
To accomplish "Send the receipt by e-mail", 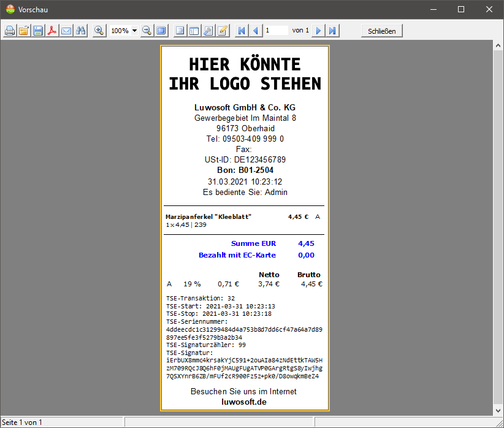I will (66, 31).
